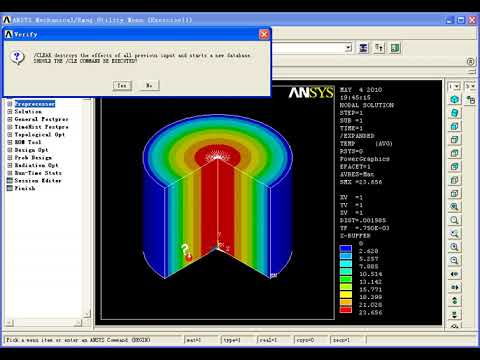Click Finish in the main menu
Image resolution: width=480 pixels, height=360 pixels.
25,188
